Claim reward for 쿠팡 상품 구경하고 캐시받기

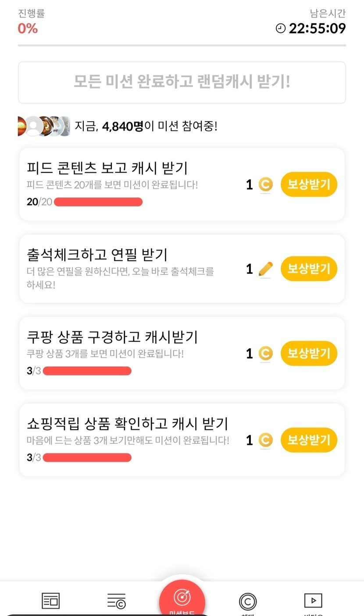point(309,353)
